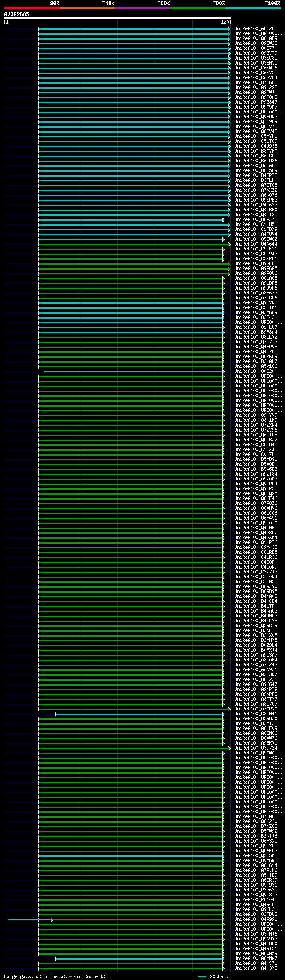Click label UniRef100_Q6DIQ8
The height and width of the screenshot is (980, 285).
tap(256, 435)
